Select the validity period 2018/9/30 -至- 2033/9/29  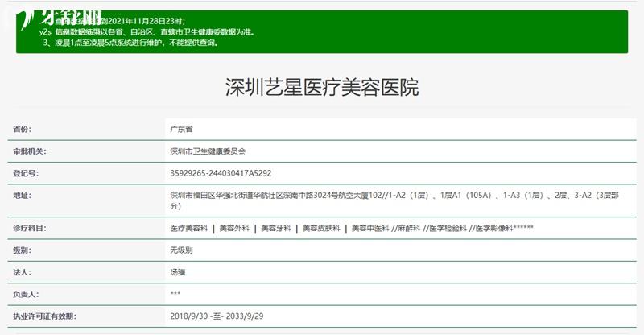pyautogui.click(x=217, y=316)
